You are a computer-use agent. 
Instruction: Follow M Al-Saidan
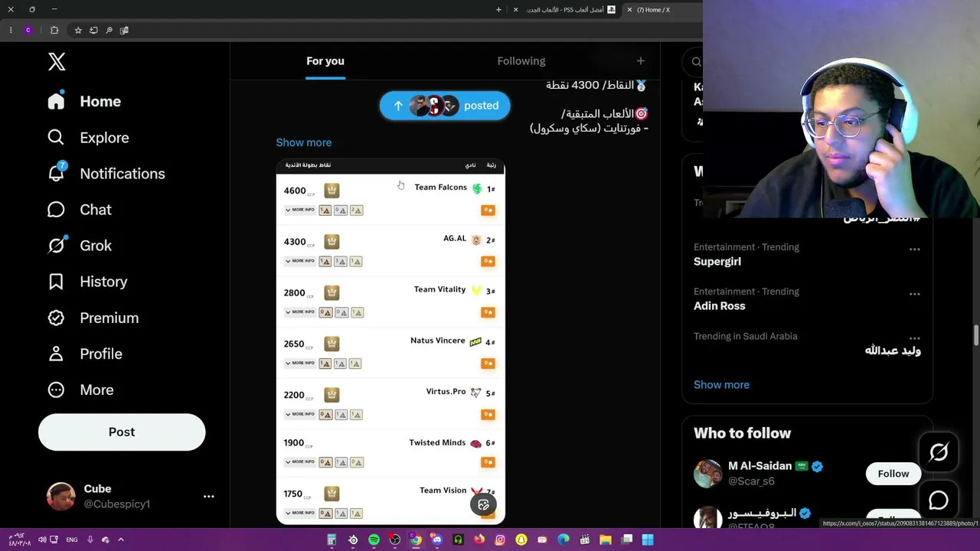click(893, 474)
